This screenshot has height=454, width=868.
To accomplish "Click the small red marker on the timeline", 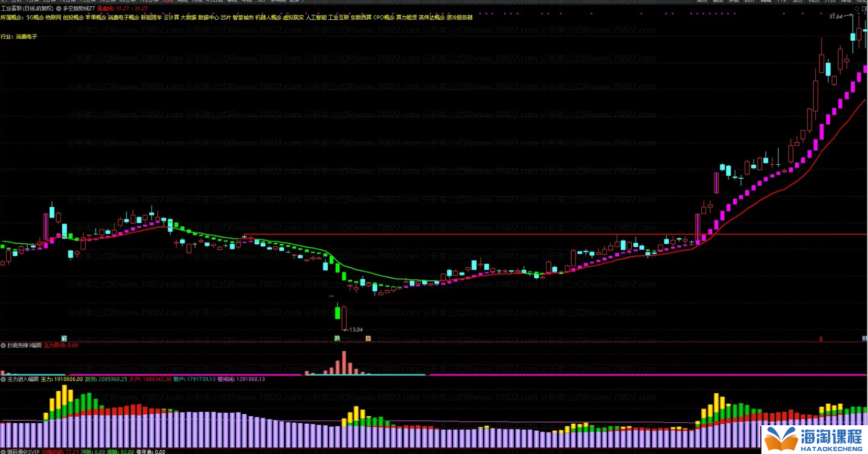I will 820,339.
